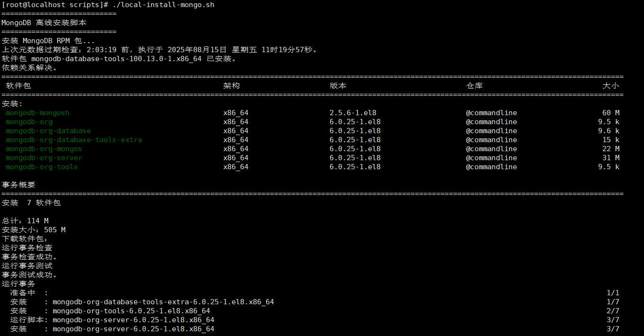Viewport: 644px width, 336px height.
Task: Click the "事务检查成功。" line
Action: [x=30, y=257]
